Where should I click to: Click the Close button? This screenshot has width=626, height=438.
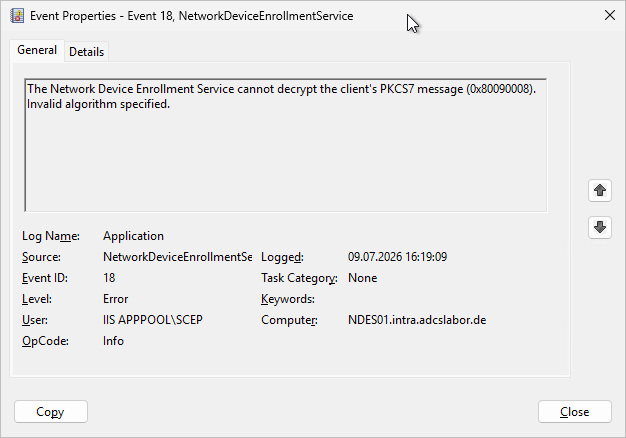tap(574, 412)
